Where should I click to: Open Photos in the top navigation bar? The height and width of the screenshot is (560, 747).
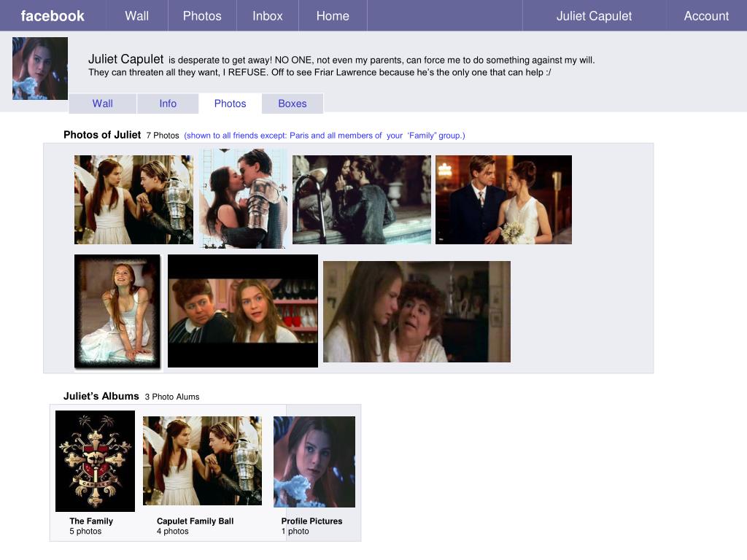tap(202, 16)
